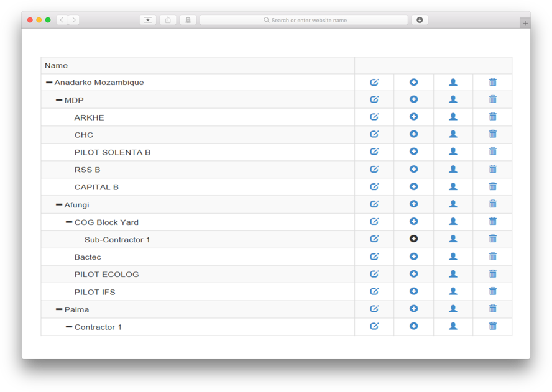552x392 pixels.
Task: Click black plus icon for Sub-Contractor 1
Action: point(413,239)
